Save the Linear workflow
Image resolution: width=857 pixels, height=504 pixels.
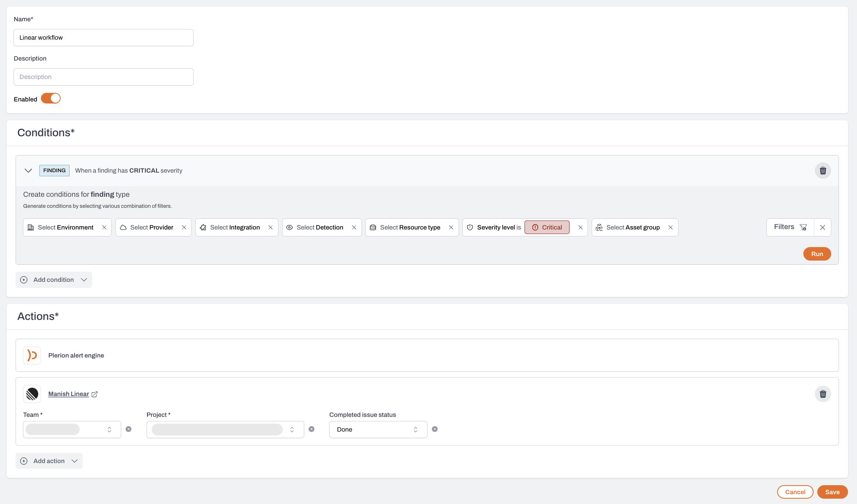[x=832, y=492]
